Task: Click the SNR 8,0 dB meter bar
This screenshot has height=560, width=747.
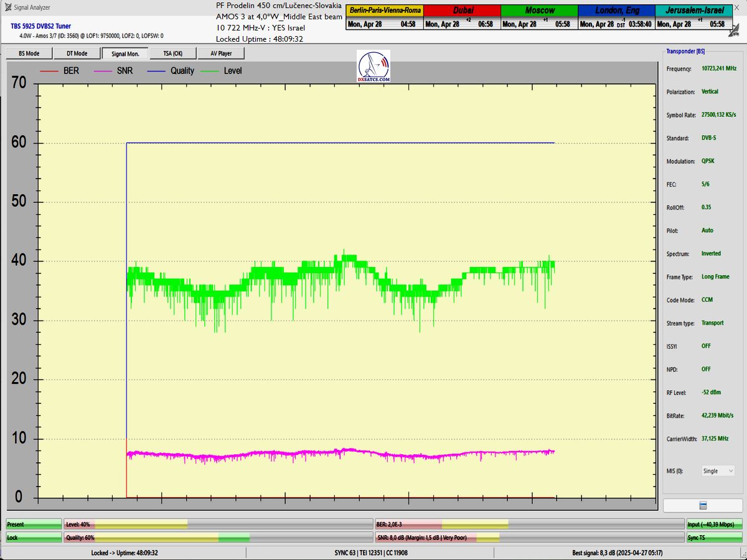Action: click(528, 537)
